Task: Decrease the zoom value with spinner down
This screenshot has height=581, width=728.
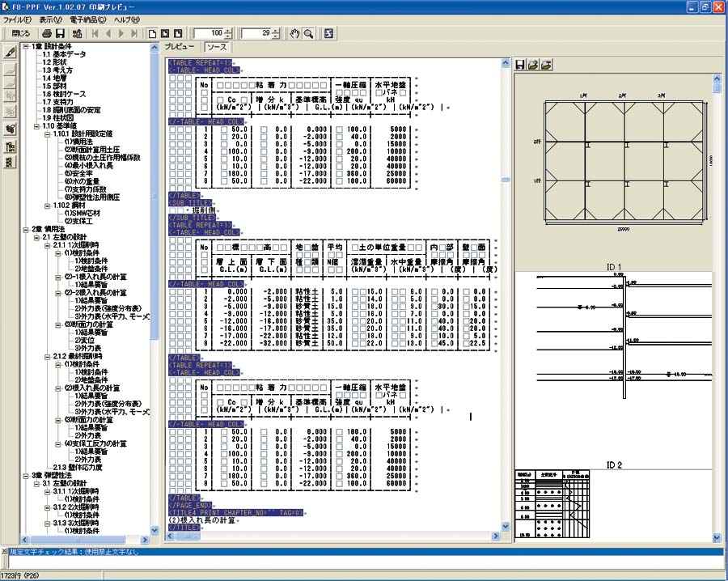Action: click(x=228, y=36)
